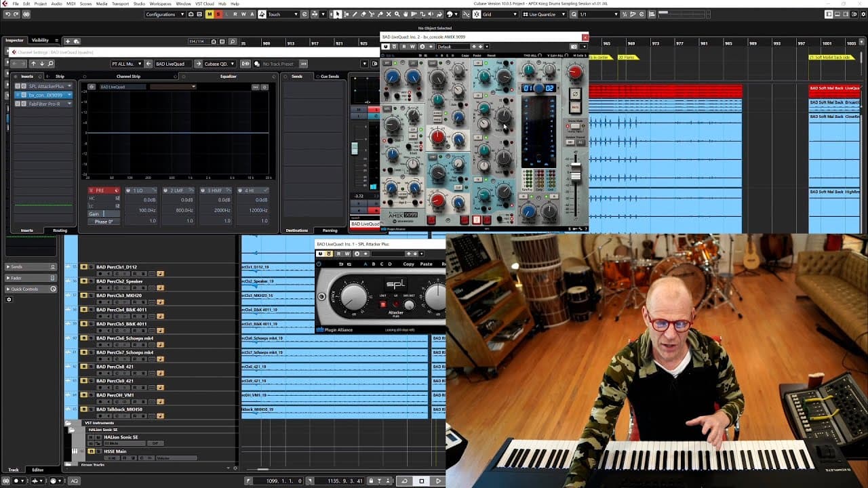
Task: Open the edit history icon
Action: (26, 14)
